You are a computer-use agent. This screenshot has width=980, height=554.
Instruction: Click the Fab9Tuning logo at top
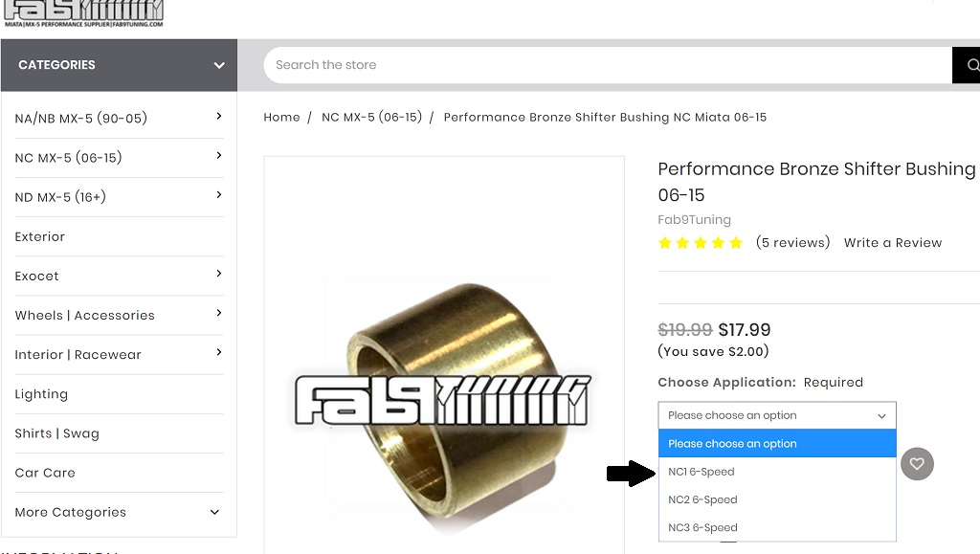83,12
